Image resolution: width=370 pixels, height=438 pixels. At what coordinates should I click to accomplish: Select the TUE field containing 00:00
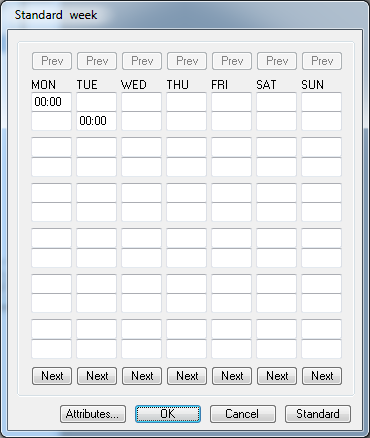tap(96, 121)
